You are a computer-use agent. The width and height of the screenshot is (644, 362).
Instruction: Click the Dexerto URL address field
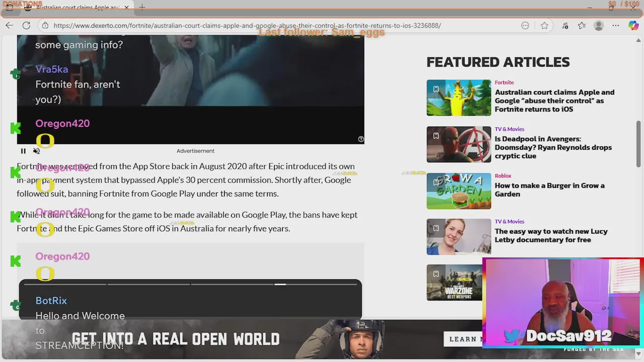pyautogui.click(x=247, y=25)
